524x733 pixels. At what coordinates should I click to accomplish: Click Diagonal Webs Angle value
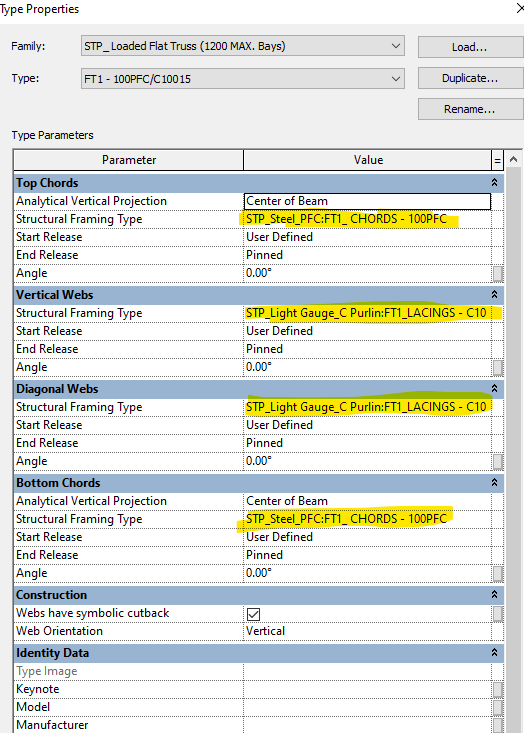click(367, 461)
